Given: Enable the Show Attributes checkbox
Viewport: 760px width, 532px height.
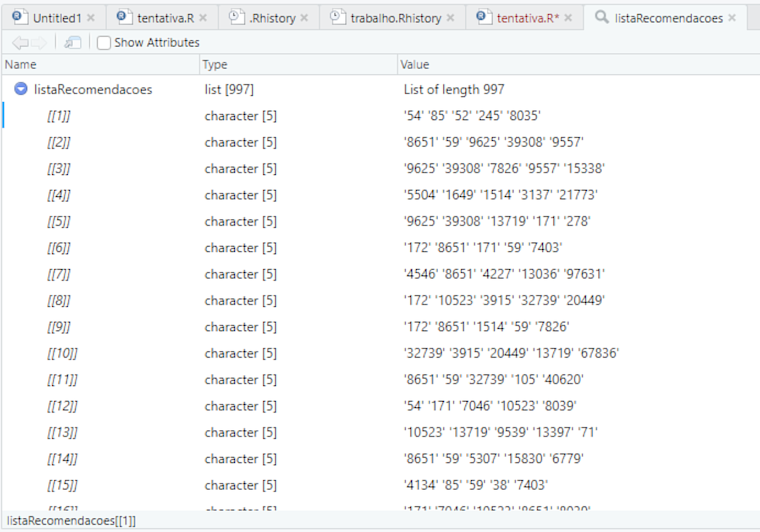Looking at the screenshot, I should click(103, 42).
